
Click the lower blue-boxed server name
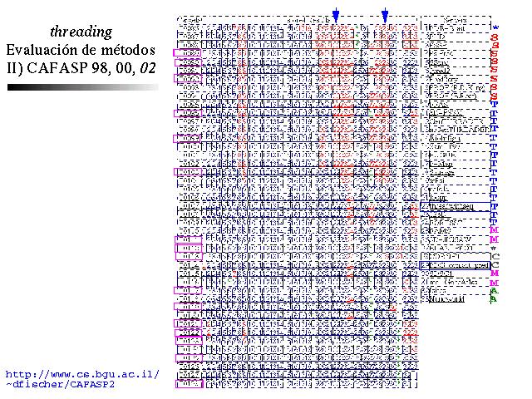point(455,263)
